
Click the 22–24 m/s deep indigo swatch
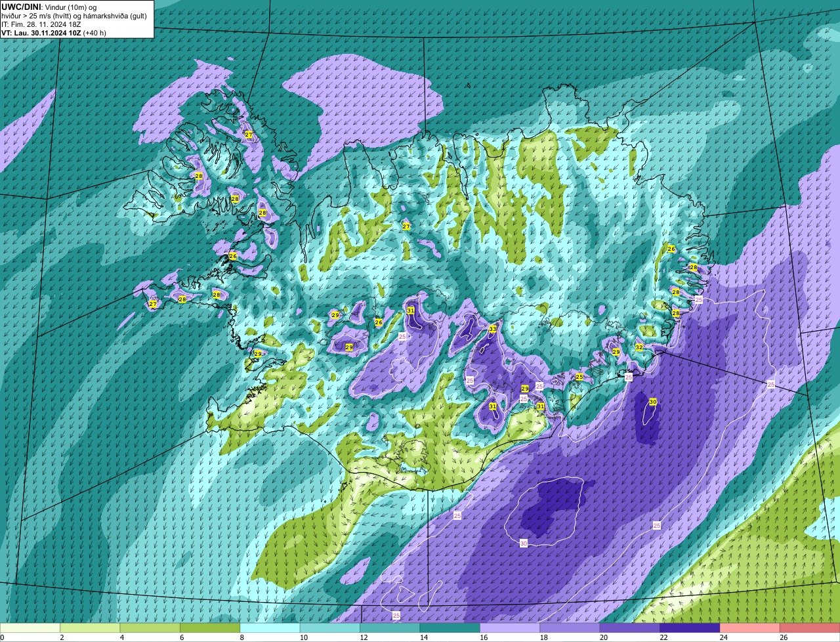[x=690, y=628]
